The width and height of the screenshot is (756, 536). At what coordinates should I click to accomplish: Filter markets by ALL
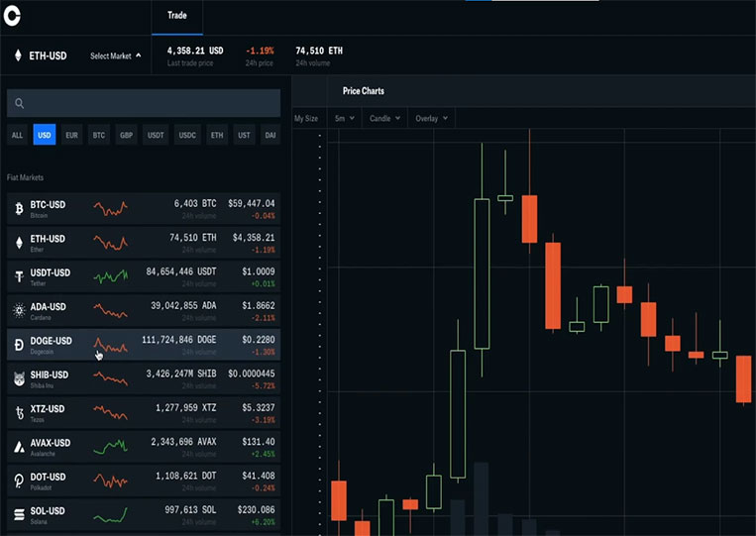18,135
